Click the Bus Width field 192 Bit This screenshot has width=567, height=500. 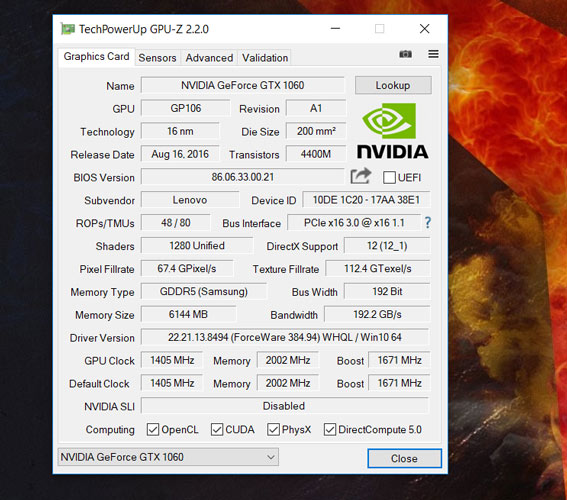click(387, 291)
